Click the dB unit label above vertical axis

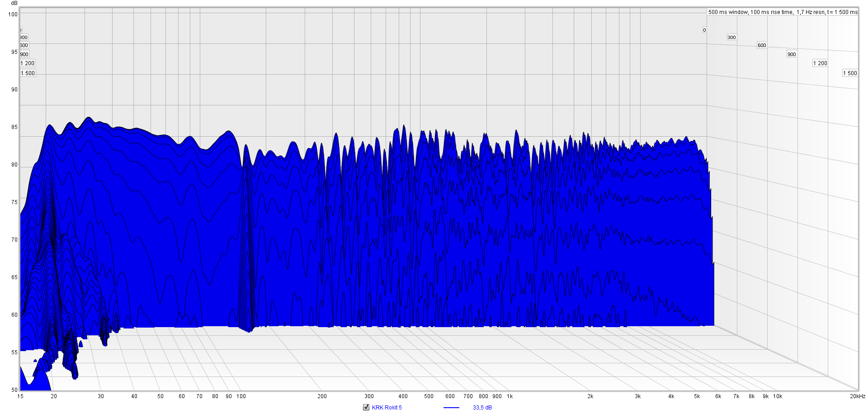14,3
